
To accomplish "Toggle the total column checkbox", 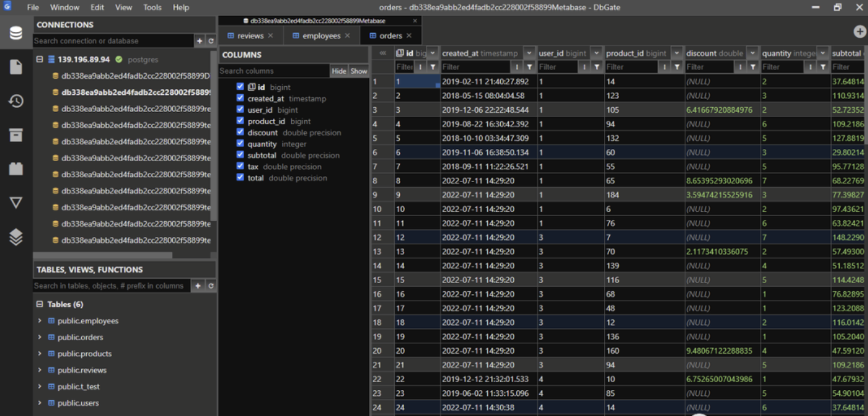I will pyautogui.click(x=241, y=178).
